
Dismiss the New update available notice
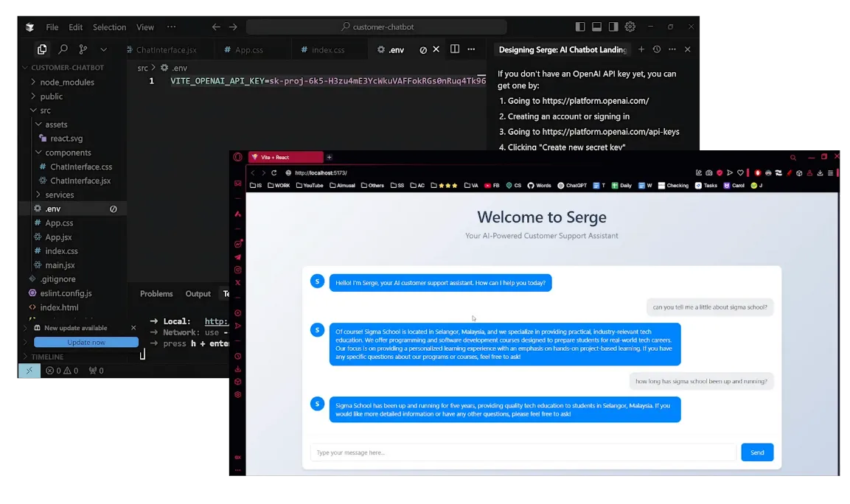tap(133, 328)
